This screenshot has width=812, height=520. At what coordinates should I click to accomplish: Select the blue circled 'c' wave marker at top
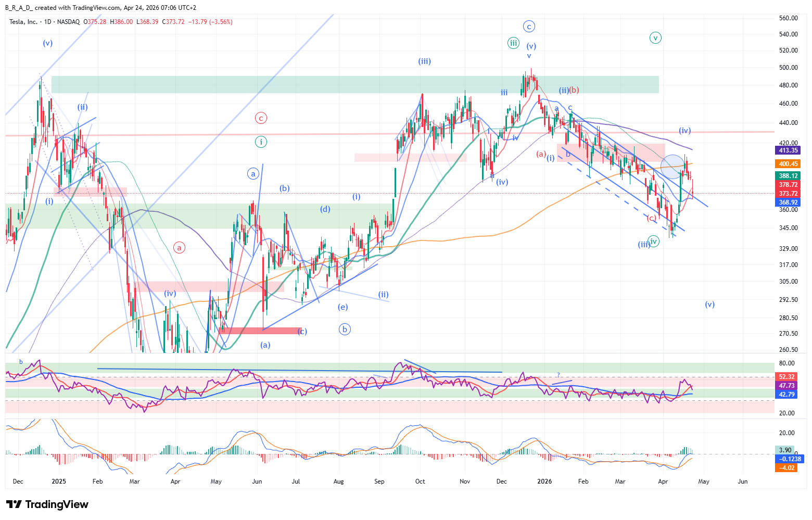click(529, 27)
